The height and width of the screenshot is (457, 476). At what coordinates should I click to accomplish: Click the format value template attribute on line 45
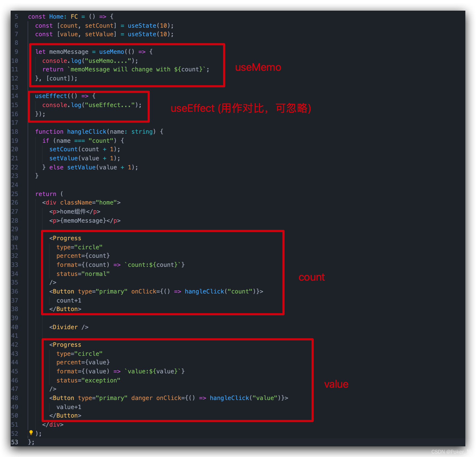point(120,371)
